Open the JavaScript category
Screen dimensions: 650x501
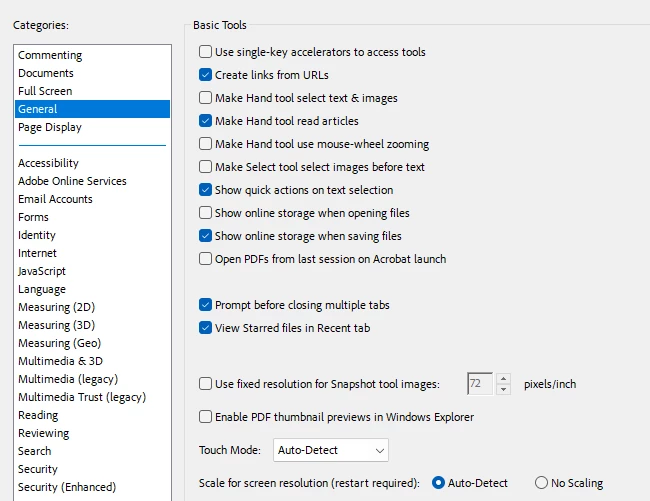[x=42, y=271]
